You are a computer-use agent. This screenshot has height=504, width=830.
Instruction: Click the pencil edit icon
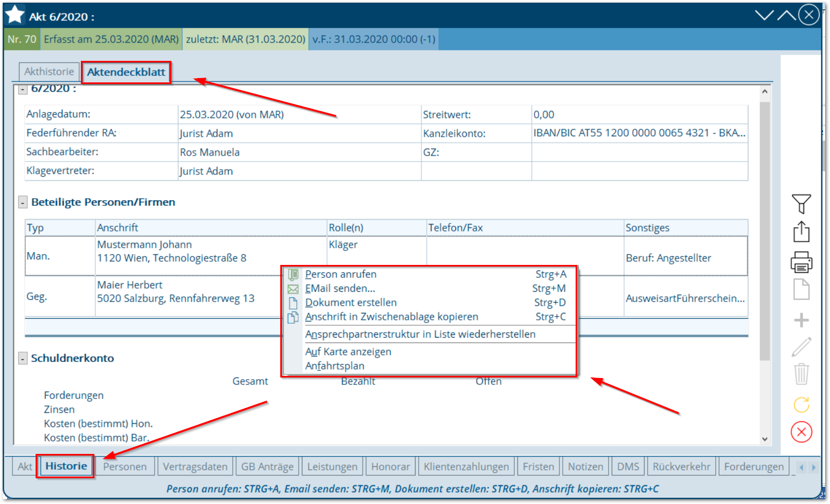pos(801,347)
